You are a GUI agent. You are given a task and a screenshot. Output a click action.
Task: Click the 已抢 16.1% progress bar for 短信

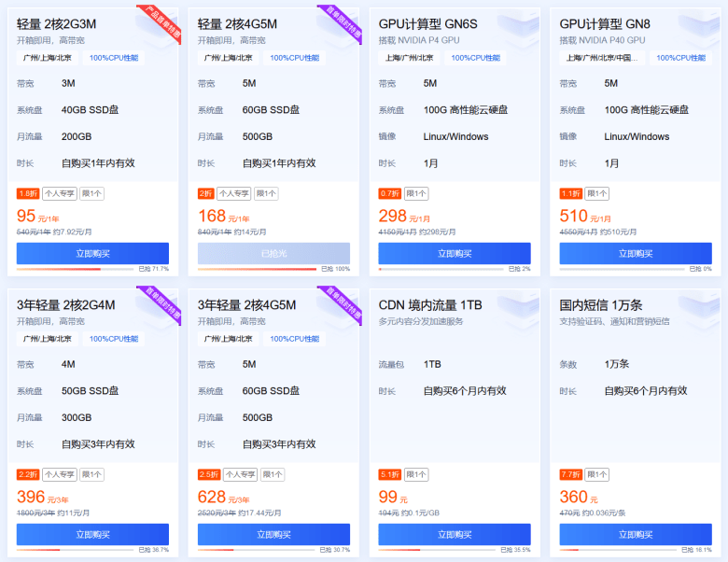[x=618, y=550]
